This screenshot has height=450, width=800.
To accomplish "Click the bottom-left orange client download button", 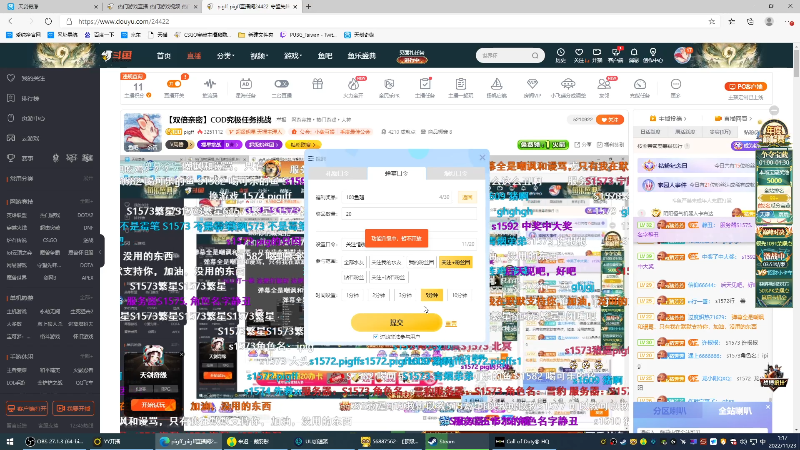I will point(27,408).
